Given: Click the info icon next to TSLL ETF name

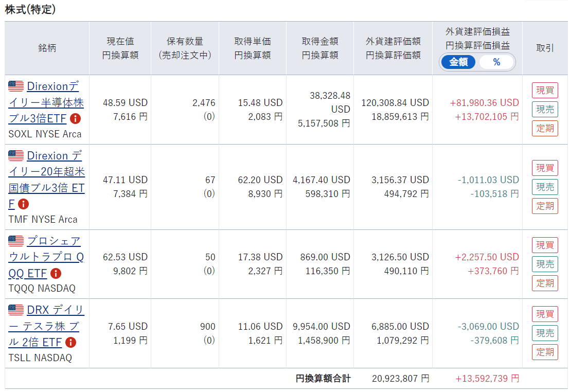Looking at the screenshot, I should click(x=70, y=342).
